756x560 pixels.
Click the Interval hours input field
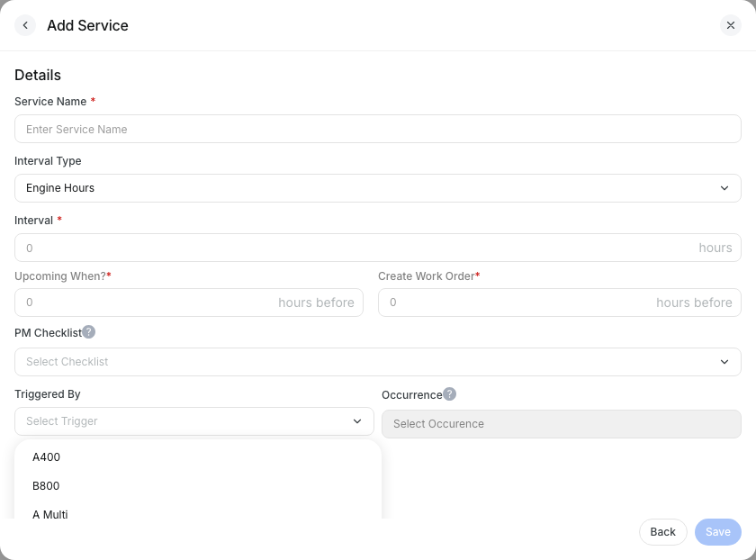coord(377,248)
